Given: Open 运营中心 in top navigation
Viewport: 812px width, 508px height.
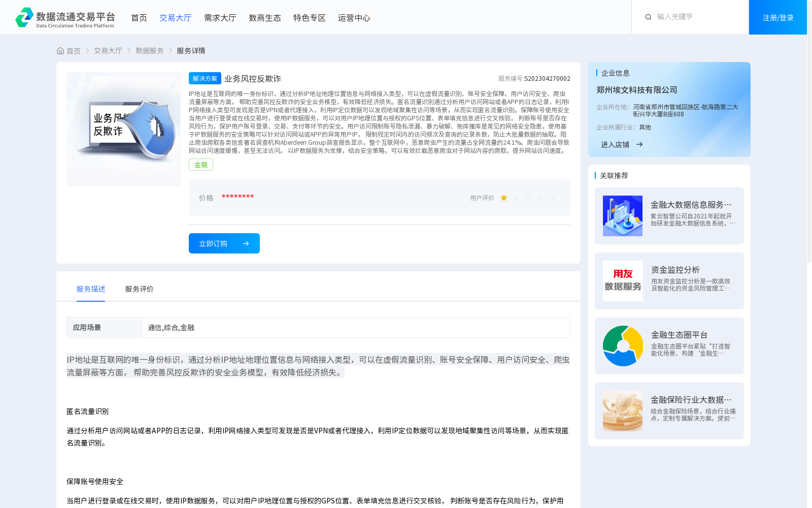Looking at the screenshot, I should click(354, 18).
